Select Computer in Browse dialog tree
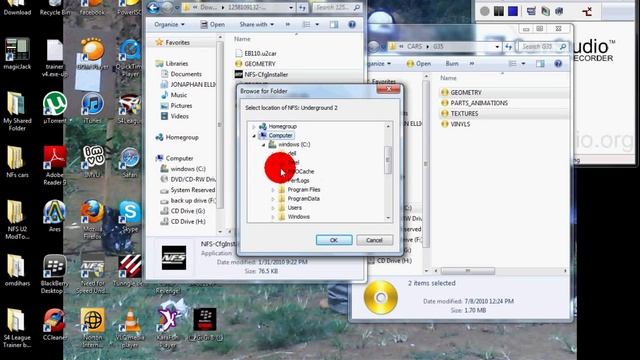640x360 pixels. (x=280, y=136)
